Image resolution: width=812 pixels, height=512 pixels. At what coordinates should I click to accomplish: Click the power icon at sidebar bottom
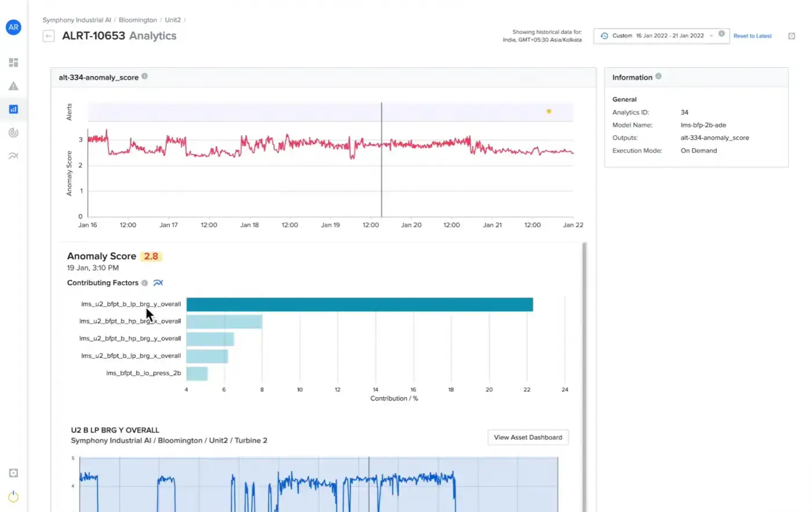tap(13, 497)
